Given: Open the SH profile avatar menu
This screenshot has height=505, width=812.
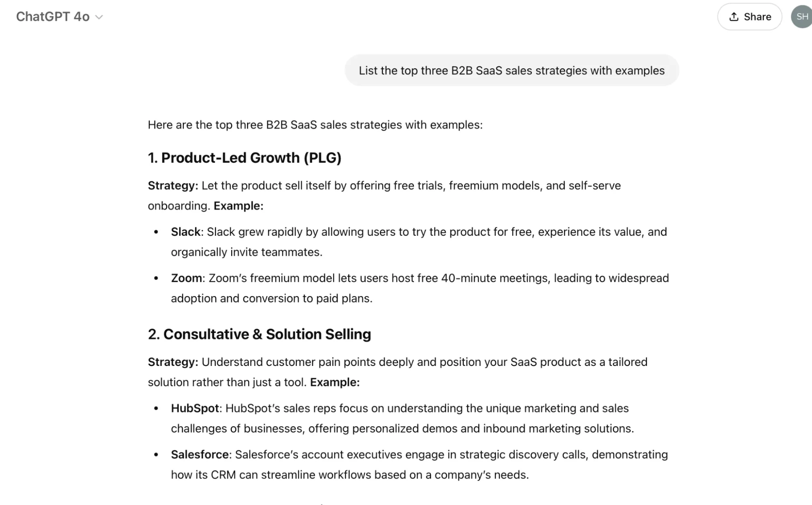Looking at the screenshot, I should pyautogui.click(x=801, y=17).
